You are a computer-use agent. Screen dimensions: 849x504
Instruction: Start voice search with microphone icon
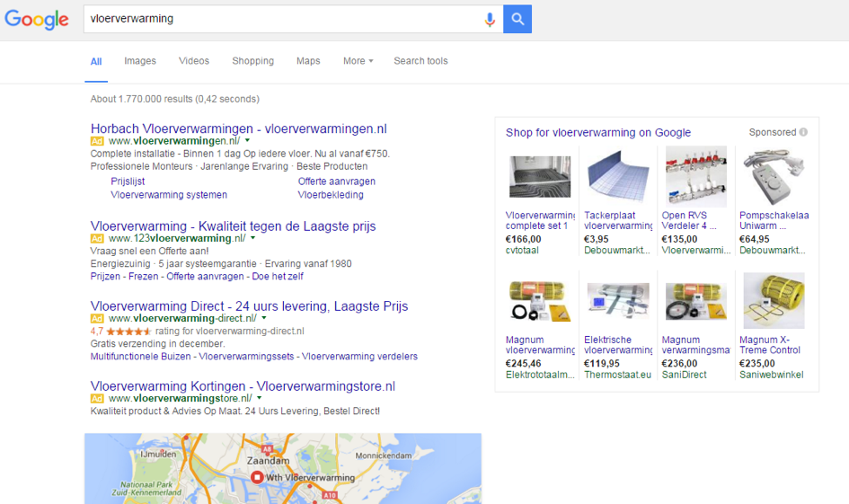490,20
